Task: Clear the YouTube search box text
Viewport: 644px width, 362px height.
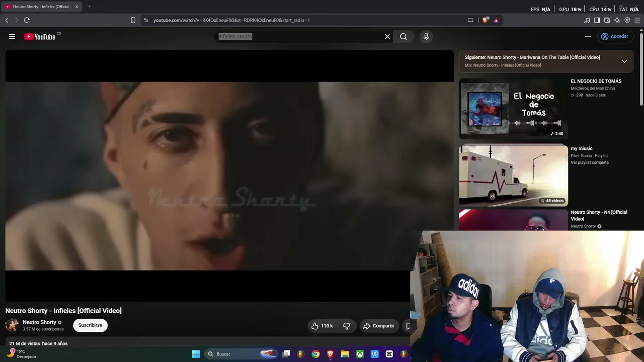Action: pyautogui.click(x=387, y=36)
